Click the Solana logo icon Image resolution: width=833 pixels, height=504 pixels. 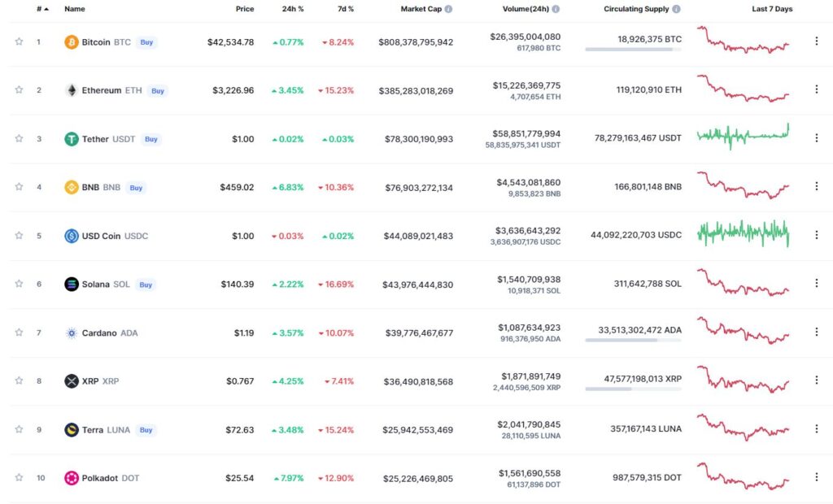[72, 285]
